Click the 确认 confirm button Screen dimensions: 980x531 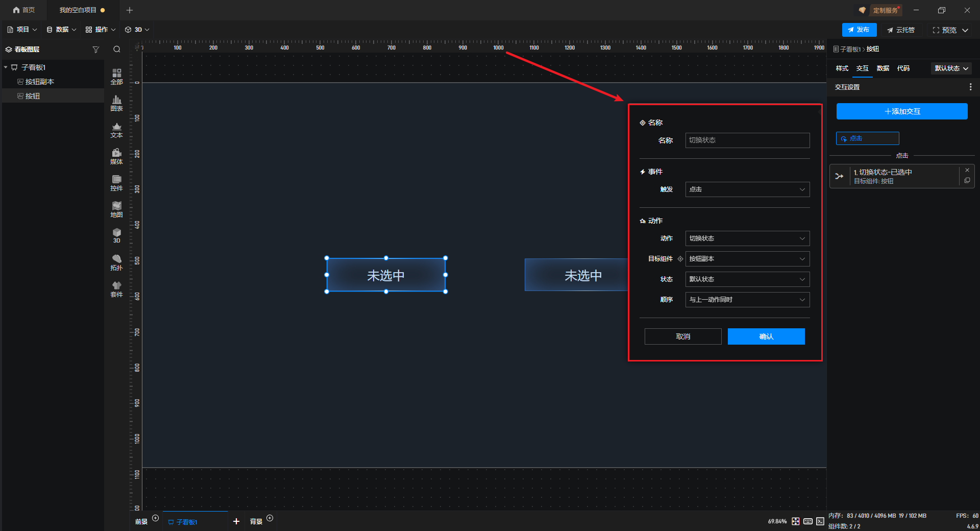pyautogui.click(x=766, y=336)
